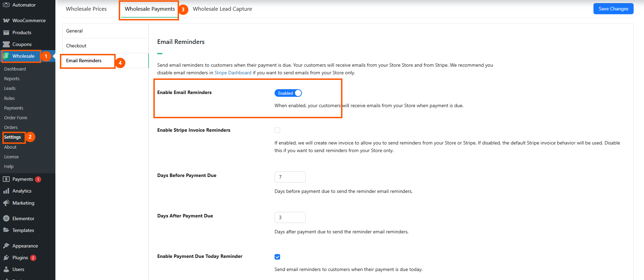Go to the Wholesale Reports submenu
The image size is (644, 280).
pyautogui.click(x=12, y=78)
